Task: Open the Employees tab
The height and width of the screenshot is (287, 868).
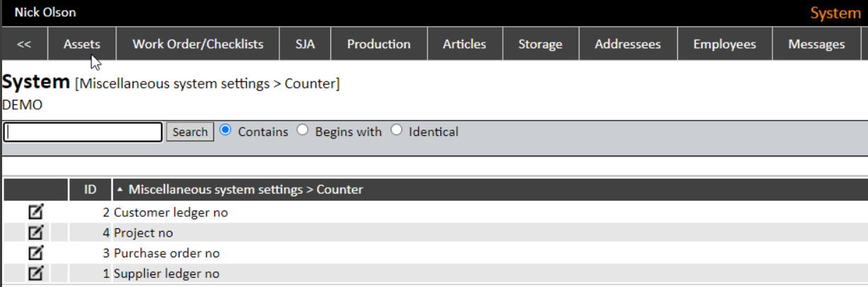Action: (x=724, y=44)
